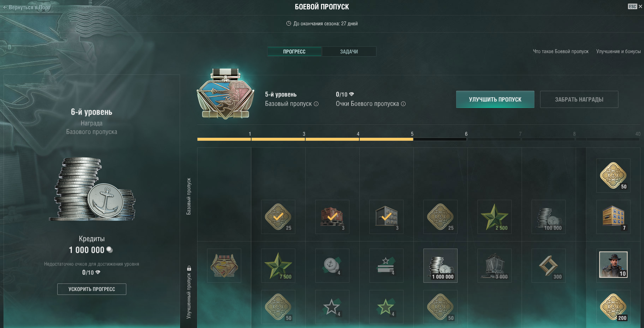Viewport: 644px width, 328px height.
Task: Select the 200 gold token final reward
Action: point(613,307)
